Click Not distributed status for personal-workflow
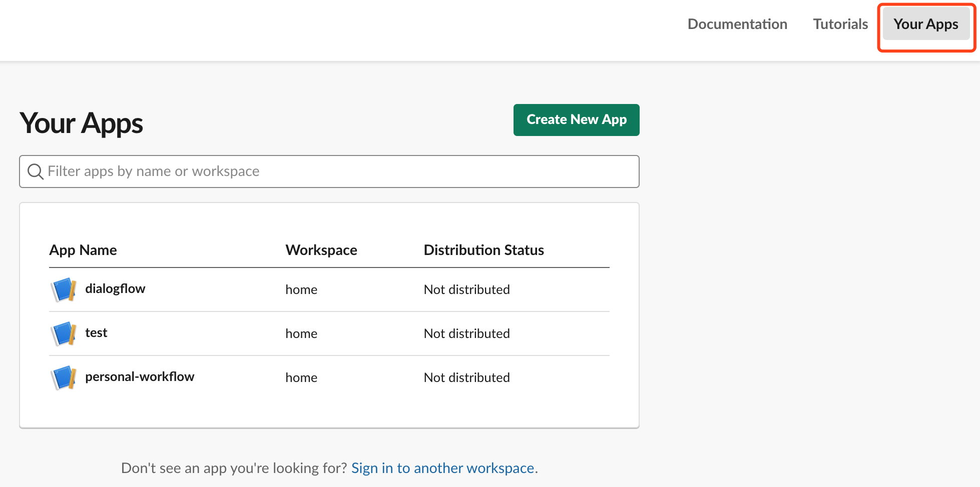This screenshot has height=487, width=980. [467, 377]
